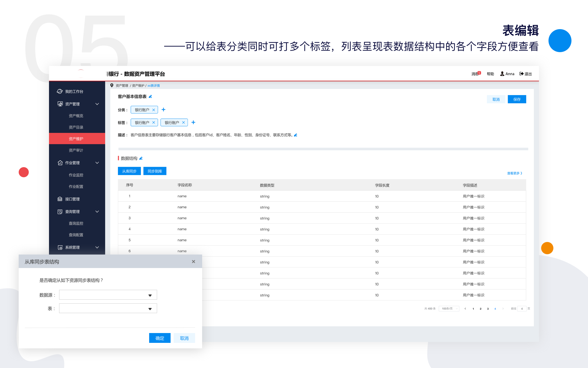Click the 保存 button
588x368 pixels.
517,99
